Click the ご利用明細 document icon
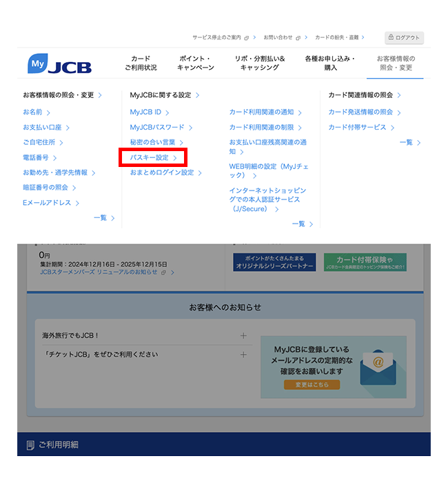 click(x=30, y=445)
